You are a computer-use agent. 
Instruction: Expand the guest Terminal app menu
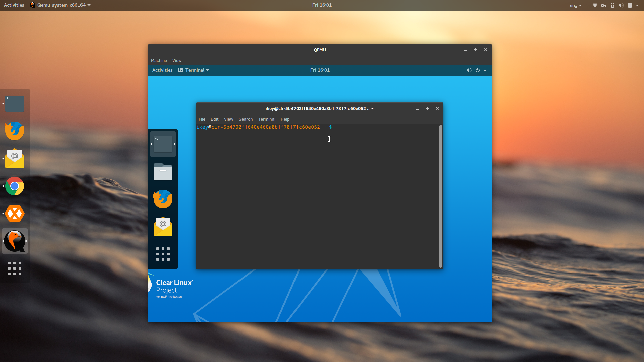point(194,70)
